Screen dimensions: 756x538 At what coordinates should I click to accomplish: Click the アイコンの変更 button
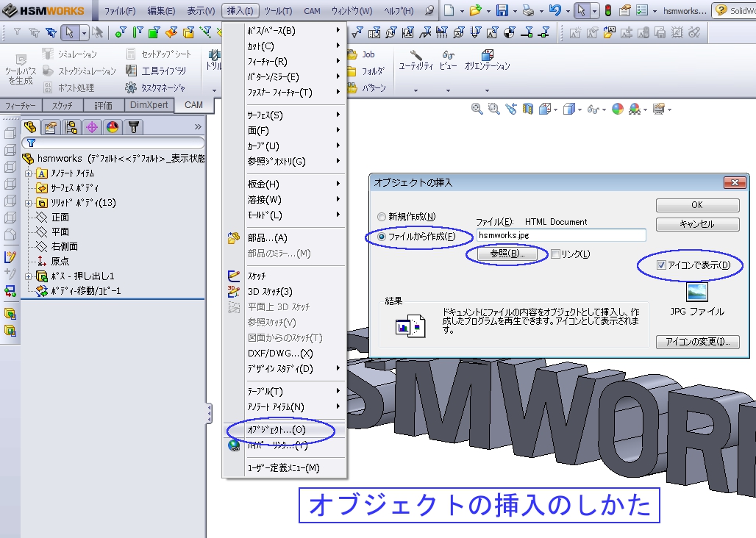point(697,342)
